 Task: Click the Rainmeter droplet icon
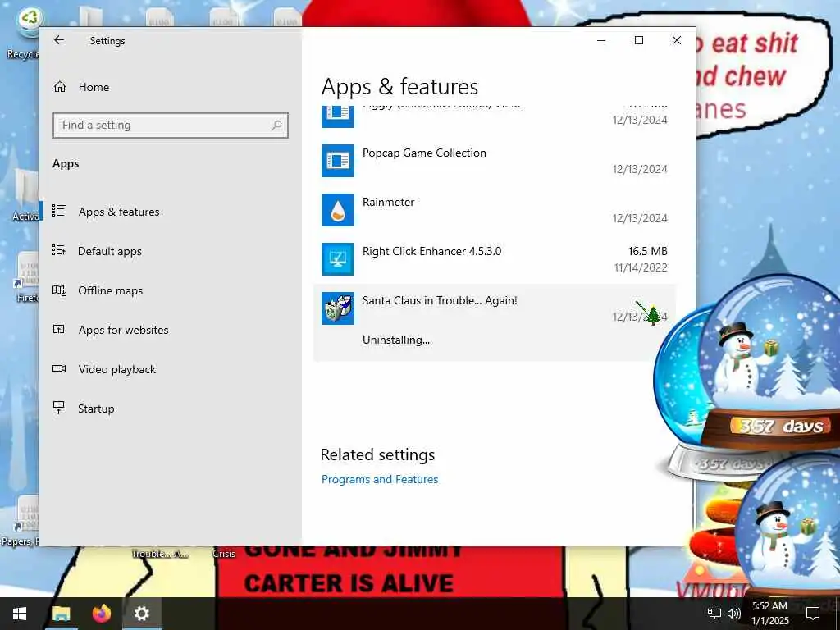tap(337, 210)
